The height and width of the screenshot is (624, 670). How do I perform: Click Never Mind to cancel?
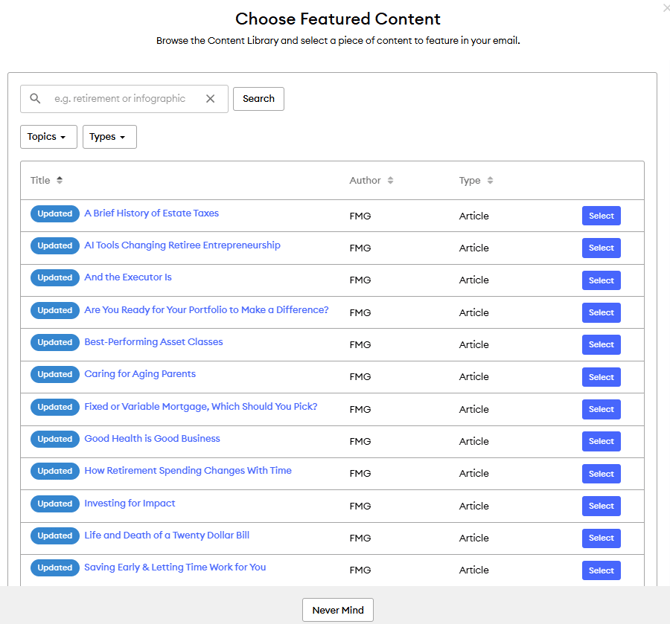338,610
